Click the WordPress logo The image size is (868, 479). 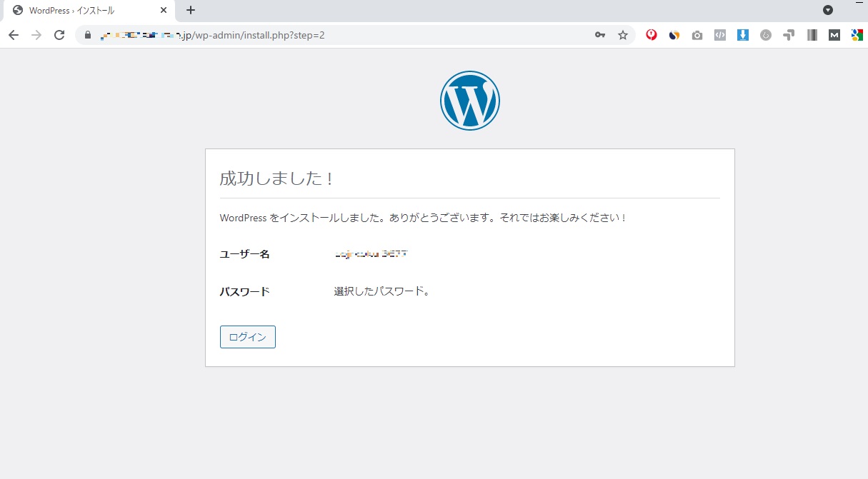pos(469,101)
